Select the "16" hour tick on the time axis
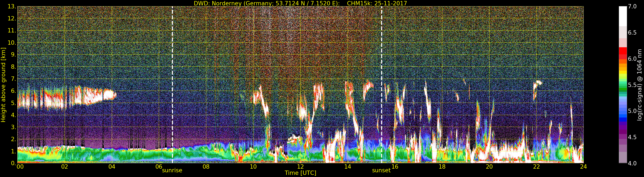 (395, 166)
